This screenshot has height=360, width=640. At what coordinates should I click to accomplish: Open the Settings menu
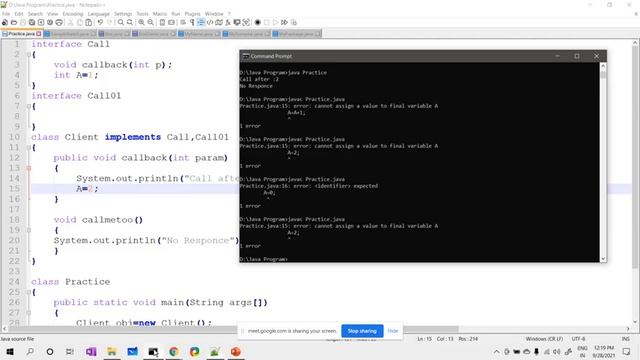pos(123,14)
